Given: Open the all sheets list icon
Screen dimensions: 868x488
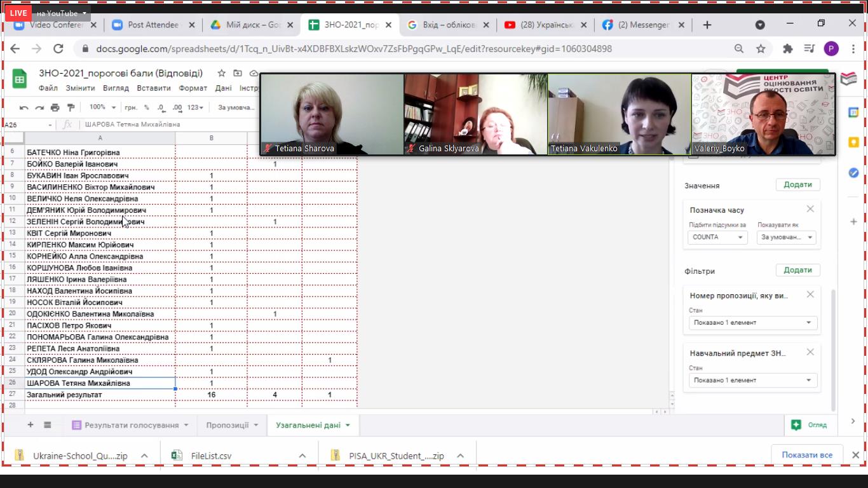Looking at the screenshot, I should (x=48, y=424).
